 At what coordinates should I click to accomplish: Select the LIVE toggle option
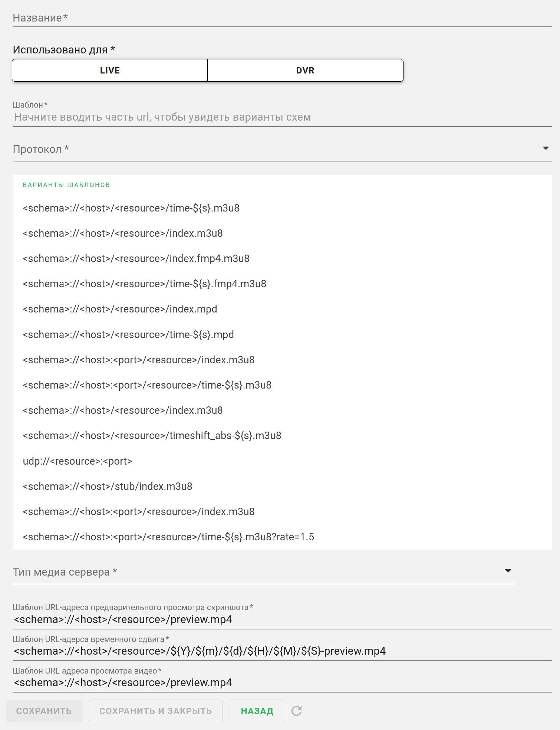tap(110, 71)
